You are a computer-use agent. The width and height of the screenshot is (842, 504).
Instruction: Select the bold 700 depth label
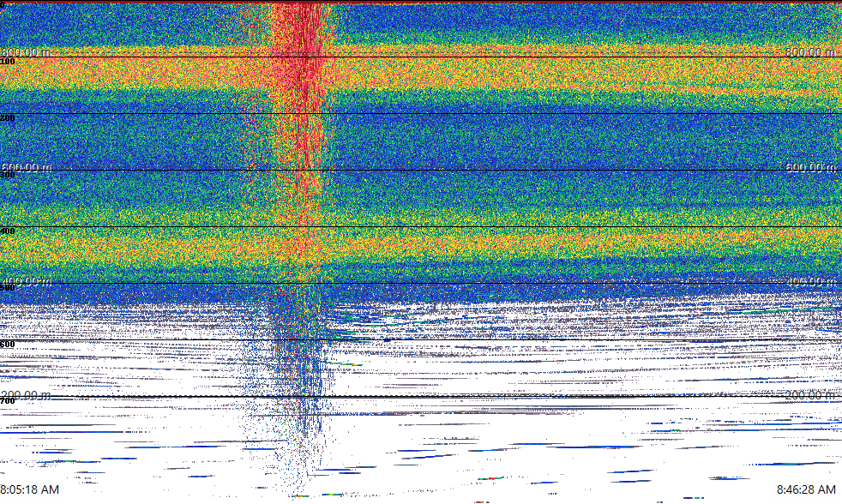click(x=8, y=401)
